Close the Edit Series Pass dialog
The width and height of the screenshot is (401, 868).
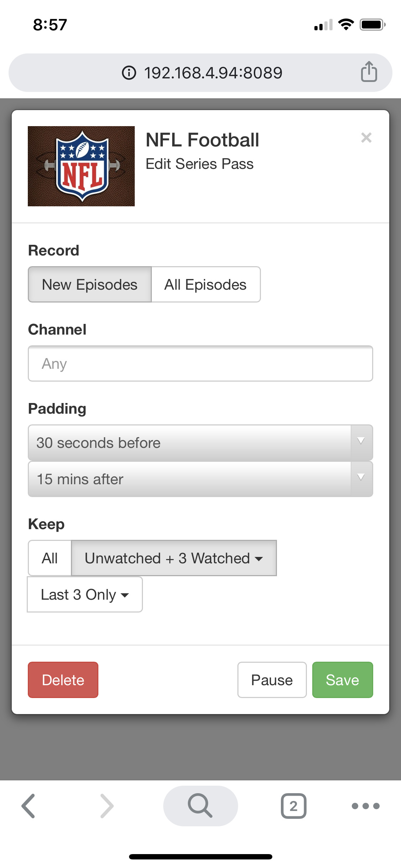[366, 138]
